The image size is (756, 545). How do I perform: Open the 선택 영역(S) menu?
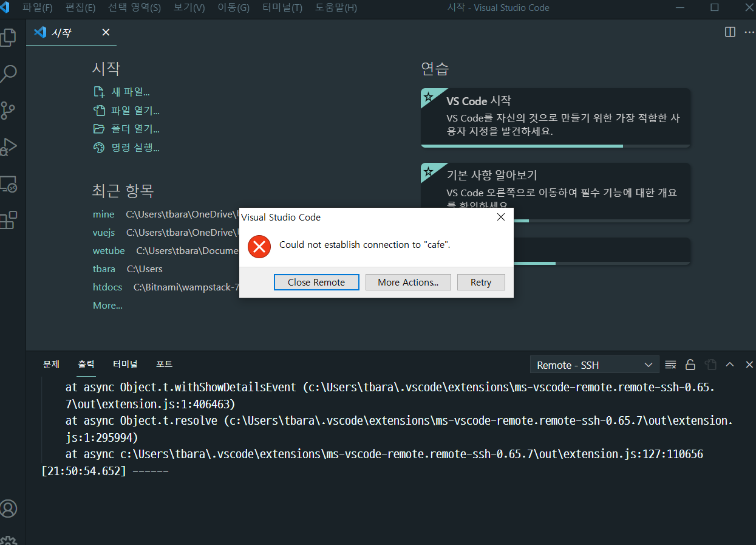(135, 8)
